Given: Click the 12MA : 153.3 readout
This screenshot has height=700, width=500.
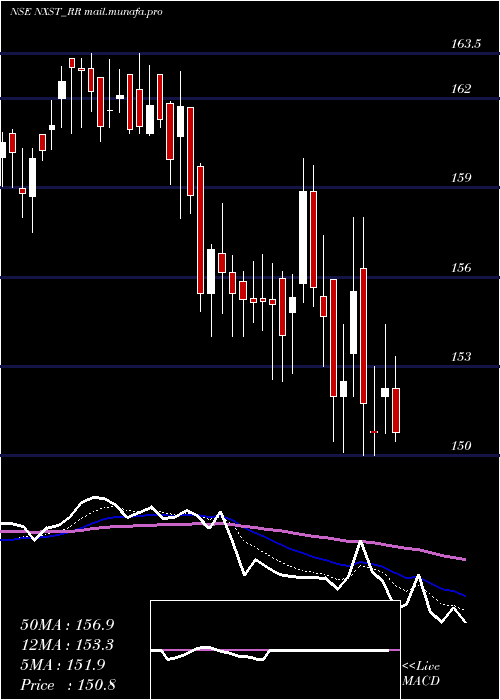Looking at the screenshot, I should [x=67, y=645].
